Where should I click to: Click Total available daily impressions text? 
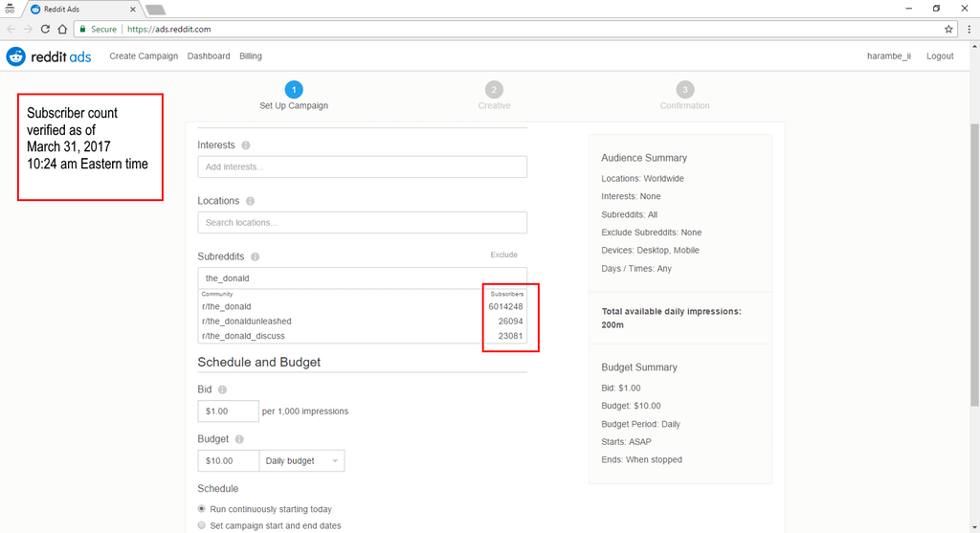coord(671,318)
